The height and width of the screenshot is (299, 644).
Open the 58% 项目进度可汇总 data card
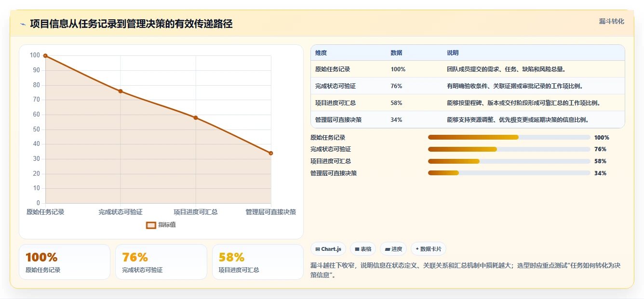[258, 262]
